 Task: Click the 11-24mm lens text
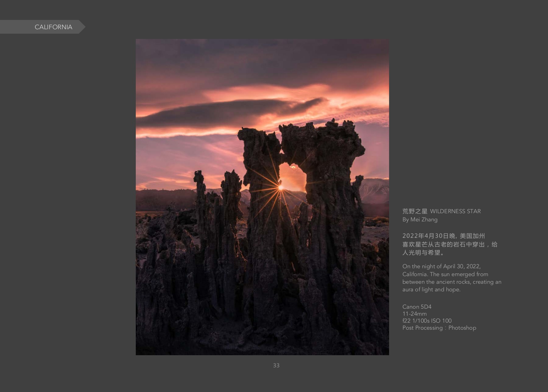coord(414,314)
